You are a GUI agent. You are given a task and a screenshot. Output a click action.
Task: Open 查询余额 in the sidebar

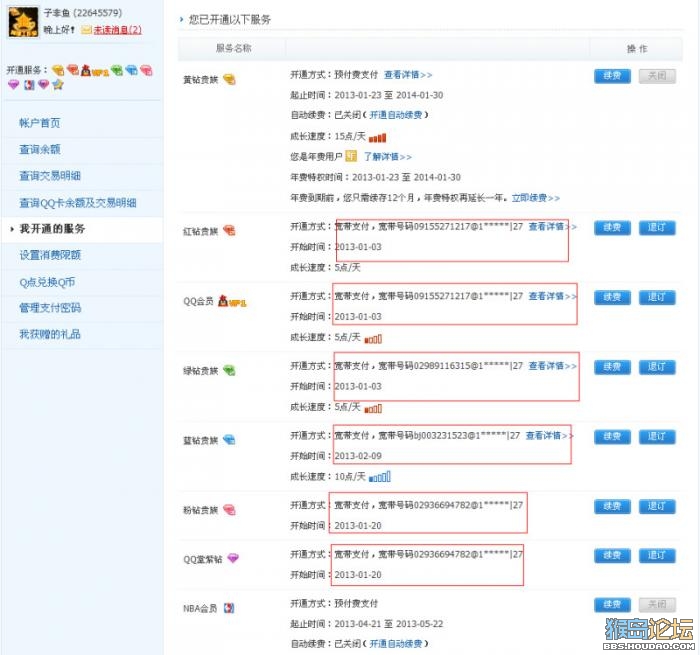[40, 149]
